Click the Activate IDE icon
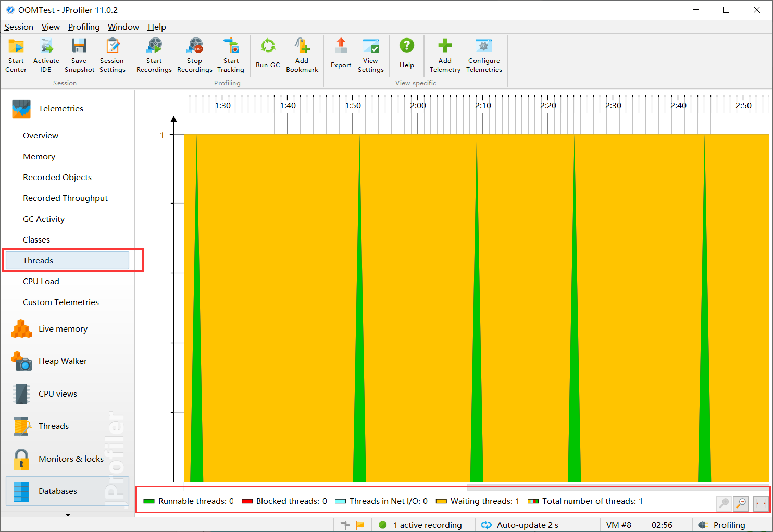This screenshot has height=532, width=773. point(46,55)
